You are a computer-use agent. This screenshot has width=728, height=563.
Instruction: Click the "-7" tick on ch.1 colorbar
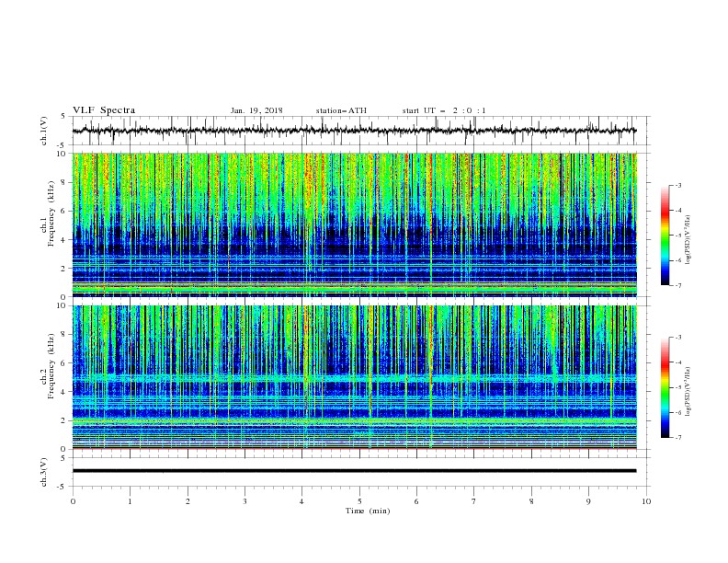point(678,285)
